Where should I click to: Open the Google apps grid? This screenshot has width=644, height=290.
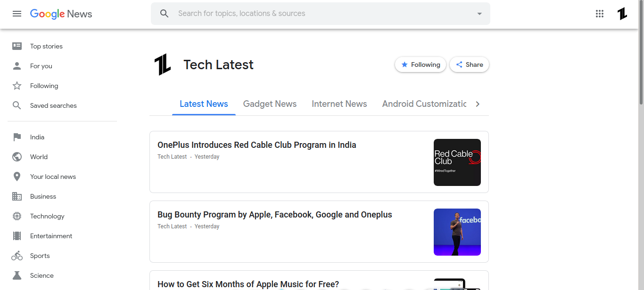[x=600, y=14]
